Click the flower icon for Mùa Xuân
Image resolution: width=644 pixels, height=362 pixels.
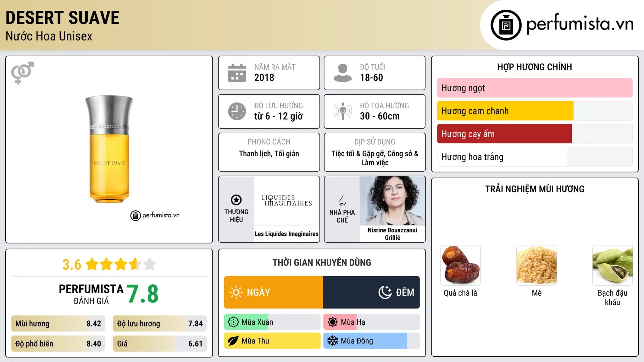tap(233, 322)
